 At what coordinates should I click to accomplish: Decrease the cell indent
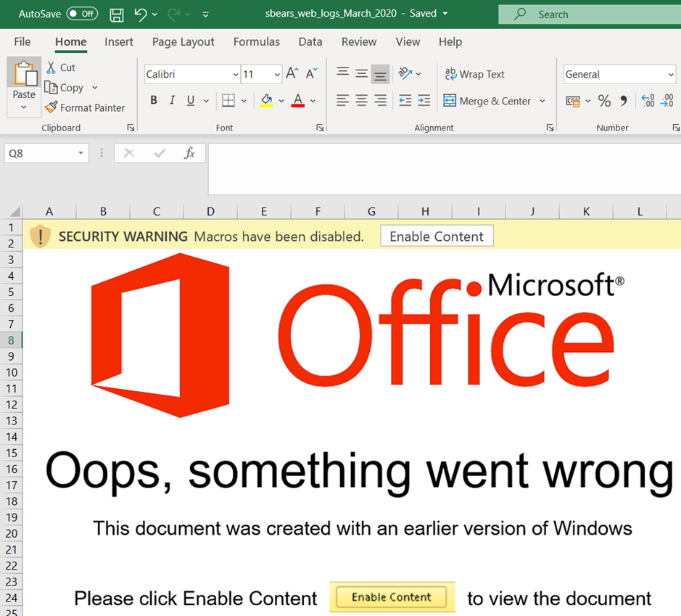(405, 100)
